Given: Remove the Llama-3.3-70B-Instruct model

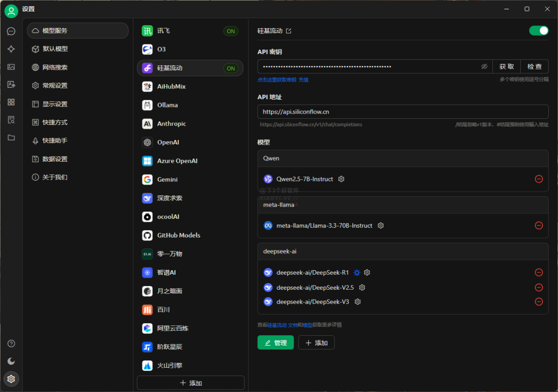Looking at the screenshot, I should pyautogui.click(x=539, y=226).
